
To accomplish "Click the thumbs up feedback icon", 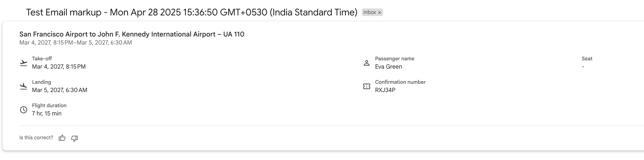I will point(62,138).
